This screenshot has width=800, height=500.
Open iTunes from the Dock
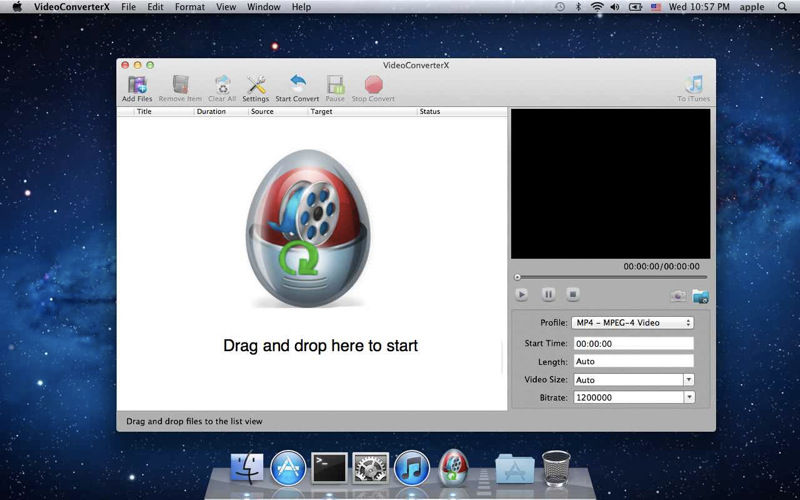pos(412,468)
